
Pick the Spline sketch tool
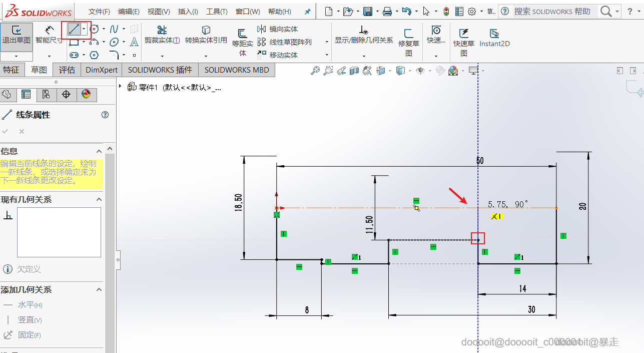click(114, 29)
